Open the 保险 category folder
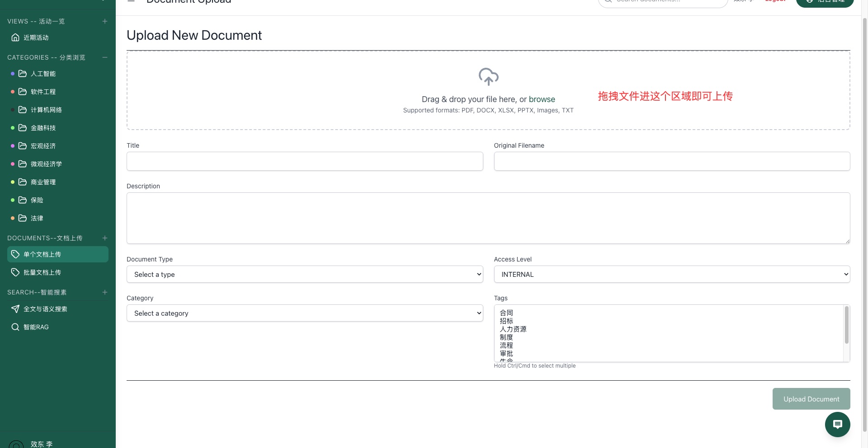The height and width of the screenshot is (448, 868). 58,200
